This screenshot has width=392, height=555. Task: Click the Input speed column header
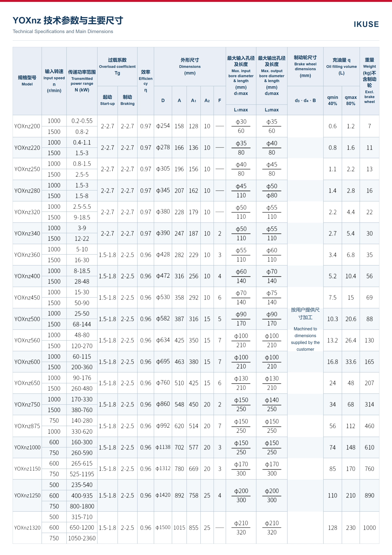click(54, 81)
